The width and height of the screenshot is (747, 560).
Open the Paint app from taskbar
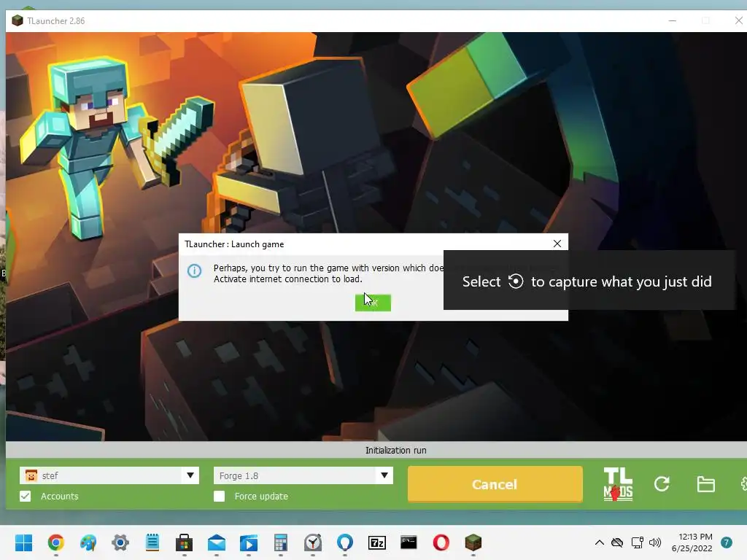click(88, 542)
